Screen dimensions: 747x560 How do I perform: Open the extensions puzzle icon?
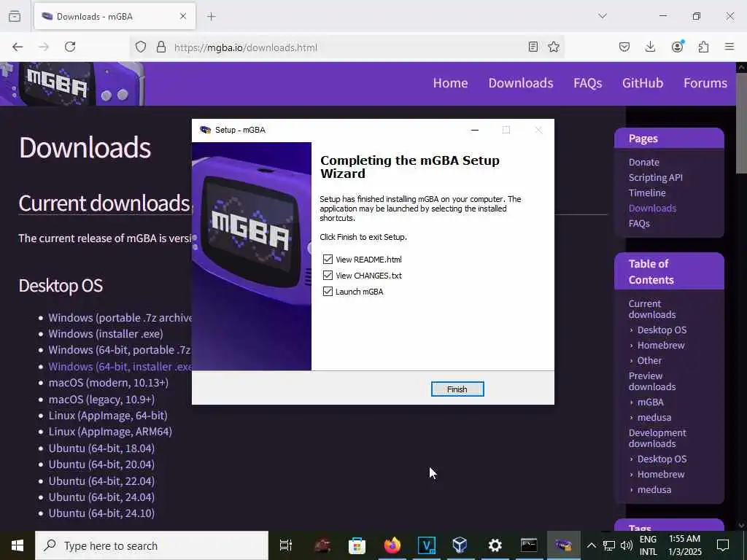(x=703, y=47)
